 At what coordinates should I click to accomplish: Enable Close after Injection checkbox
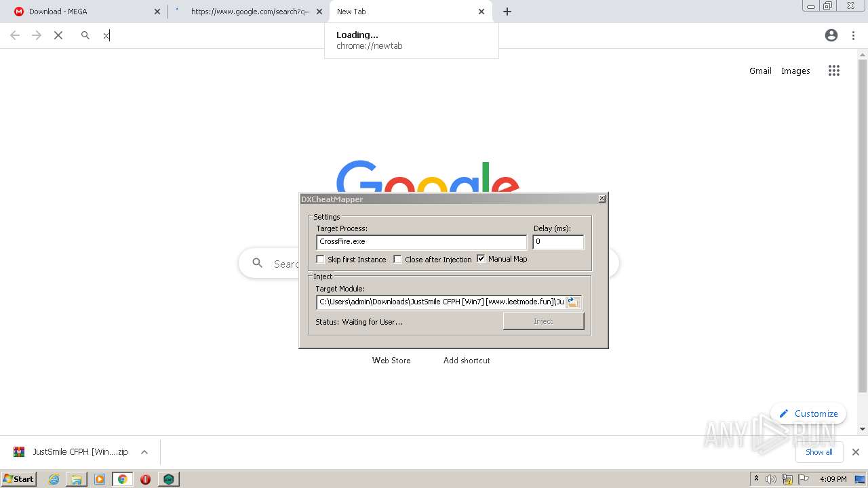pos(398,259)
